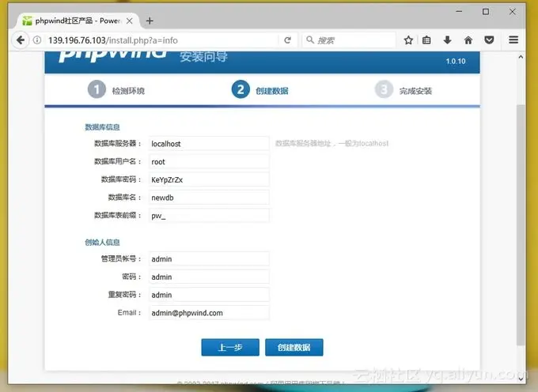Click step 2 创建数据
This screenshot has width=538, height=392.
click(260, 90)
